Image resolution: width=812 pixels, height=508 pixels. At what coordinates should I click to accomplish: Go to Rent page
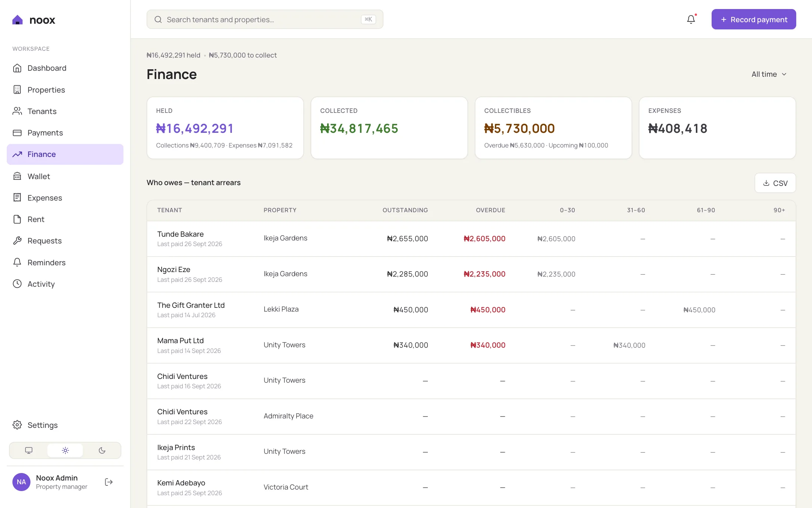pyautogui.click(x=65, y=219)
